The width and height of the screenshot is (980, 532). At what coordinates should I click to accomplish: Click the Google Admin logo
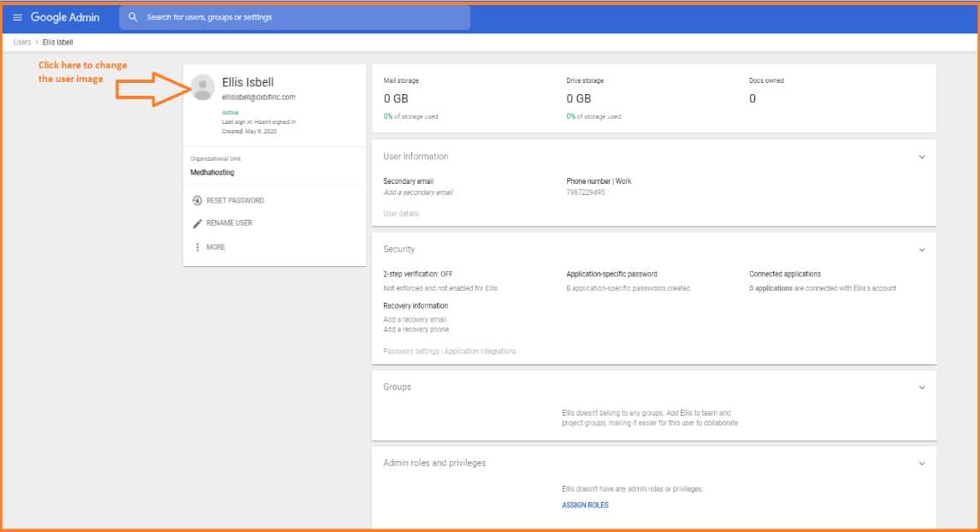point(65,17)
